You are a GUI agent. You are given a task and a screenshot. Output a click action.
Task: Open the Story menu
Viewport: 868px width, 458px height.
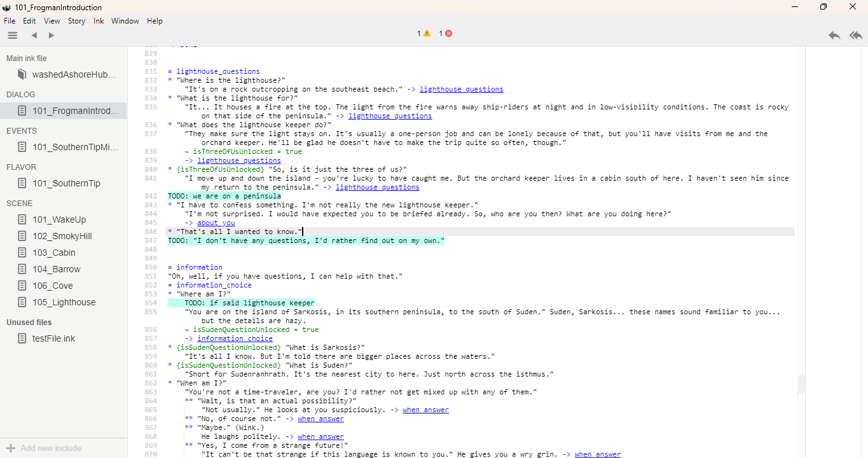(x=76, y=21)
